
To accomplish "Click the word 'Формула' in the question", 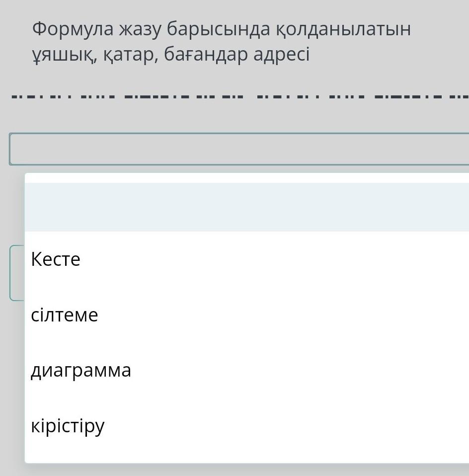I will [72, 30].
